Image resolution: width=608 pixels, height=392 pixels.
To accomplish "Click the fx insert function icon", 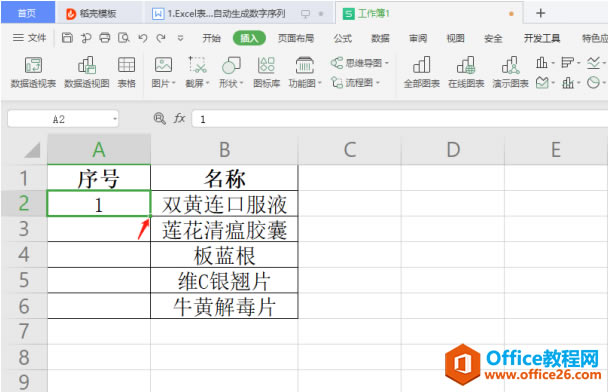I will 179,118.
